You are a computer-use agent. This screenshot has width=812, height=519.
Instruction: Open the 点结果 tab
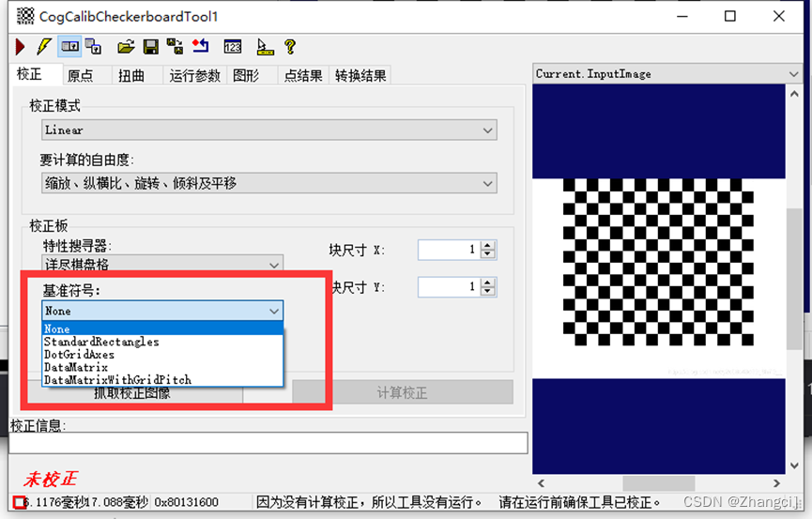pos(303,76)
